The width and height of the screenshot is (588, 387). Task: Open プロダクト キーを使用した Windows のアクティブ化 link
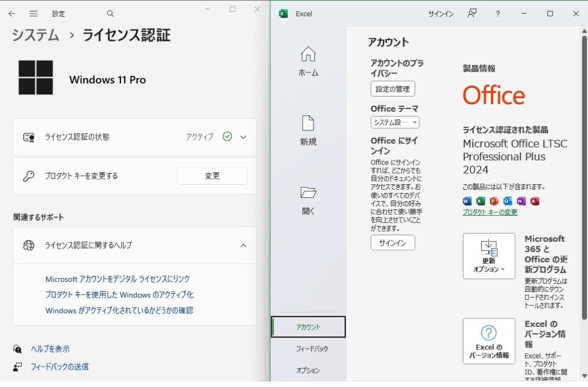(119, 295)
